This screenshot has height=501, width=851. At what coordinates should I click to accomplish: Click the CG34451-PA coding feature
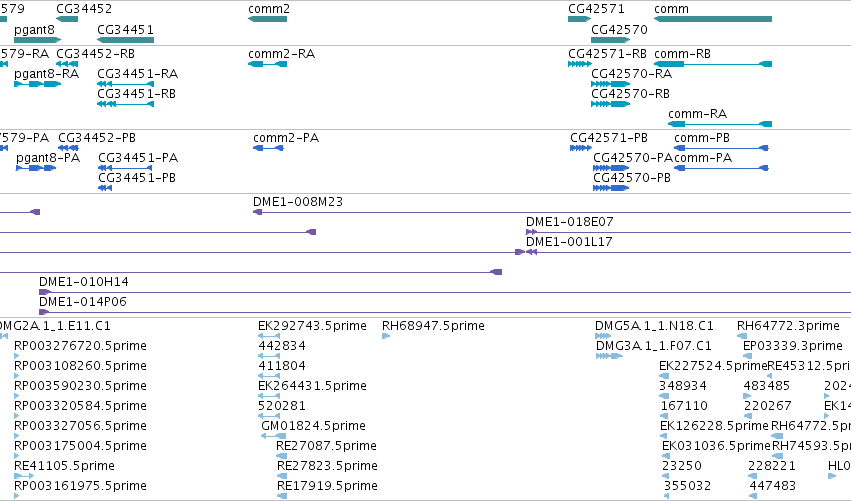point(125,168)
